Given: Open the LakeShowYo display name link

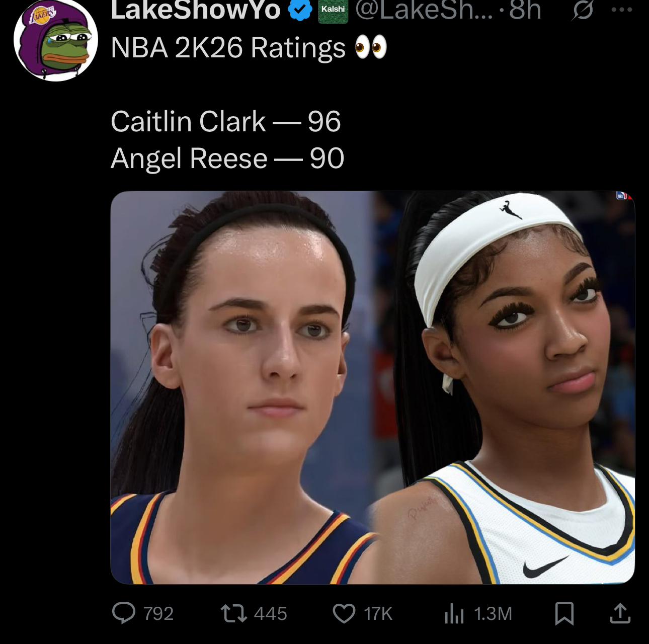Looking at the screenshot, I should point(196,9).
